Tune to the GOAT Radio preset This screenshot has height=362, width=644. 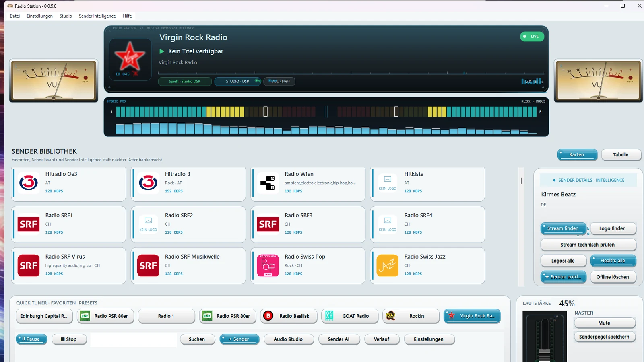tap(350, 316)
